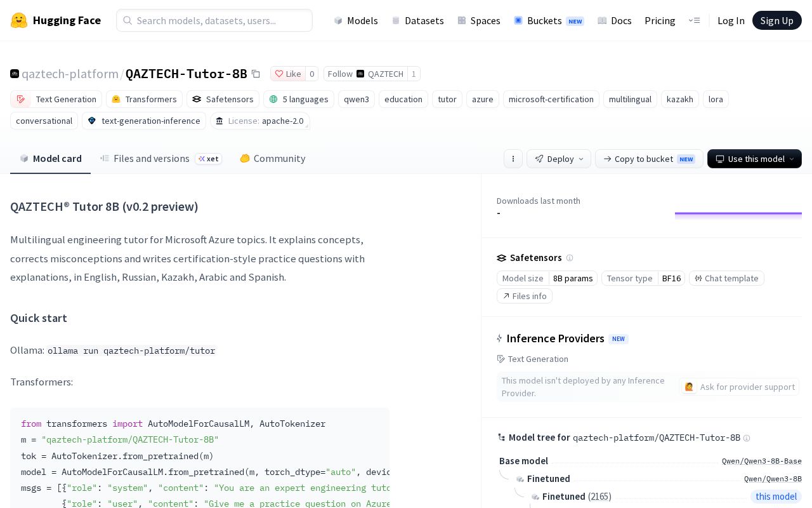812x508 pixels.
Task: Click the tutor tag
Action: [x=447, y=99]
